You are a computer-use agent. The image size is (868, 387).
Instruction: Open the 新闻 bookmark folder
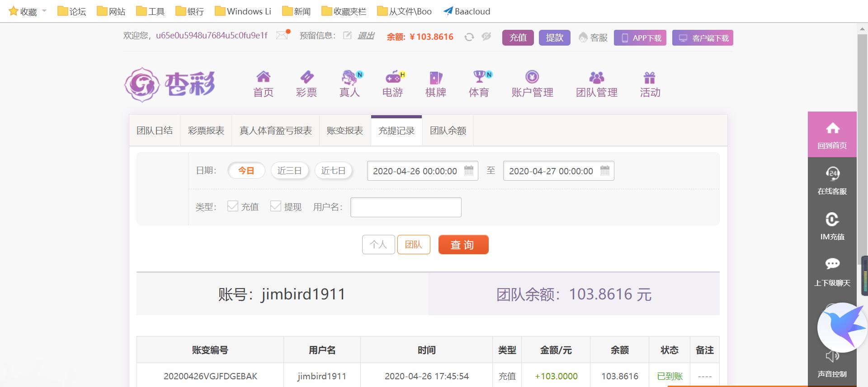click(x=296, y=11)
